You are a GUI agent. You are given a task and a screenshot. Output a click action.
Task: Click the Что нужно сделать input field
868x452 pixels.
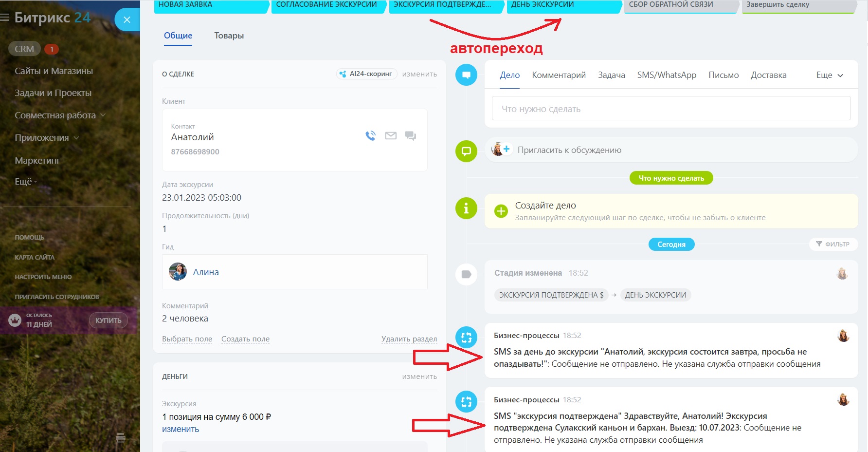coord(671,109)
